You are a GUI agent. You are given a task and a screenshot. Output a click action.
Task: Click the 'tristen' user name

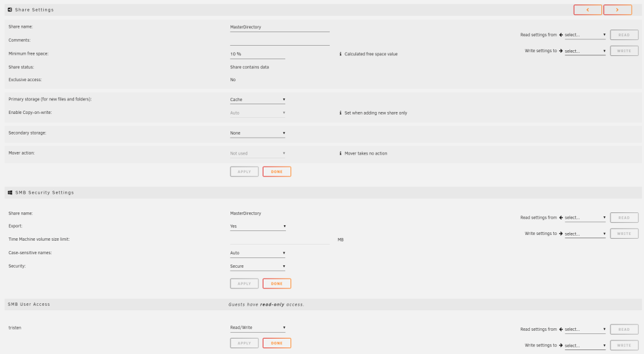pyautogui.click(x=15, y=328)
